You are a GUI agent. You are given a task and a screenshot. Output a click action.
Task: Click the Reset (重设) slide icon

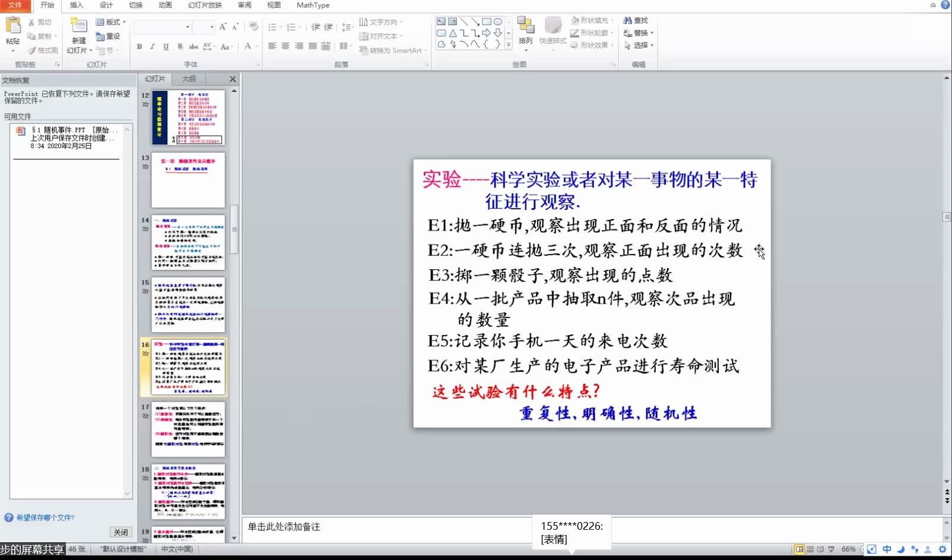[x=100, y=36]
